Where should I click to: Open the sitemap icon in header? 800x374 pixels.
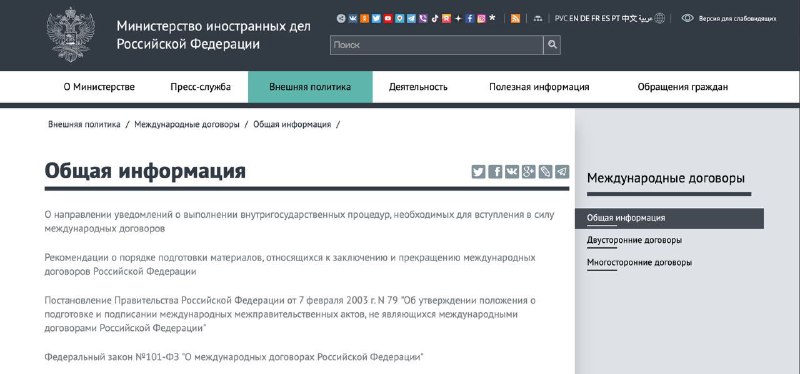coord(538,19)
